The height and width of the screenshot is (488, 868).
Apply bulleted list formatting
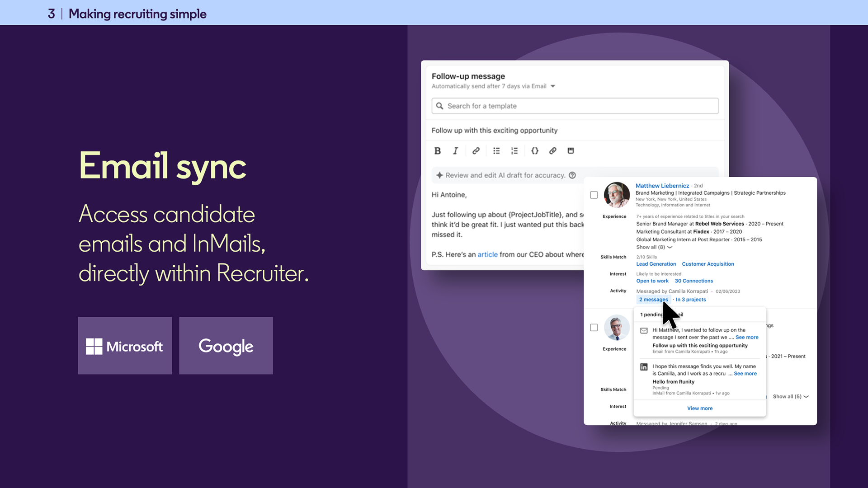(x=496, y=151)
